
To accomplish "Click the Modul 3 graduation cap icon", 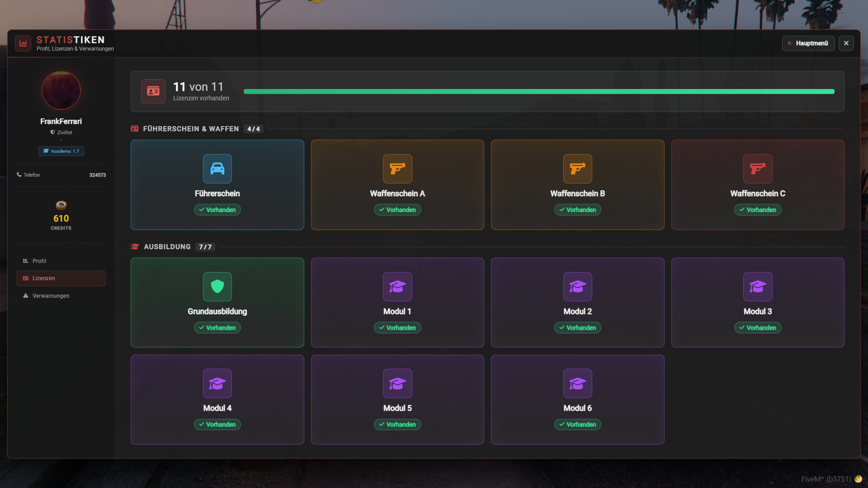I will click(758, 286).
